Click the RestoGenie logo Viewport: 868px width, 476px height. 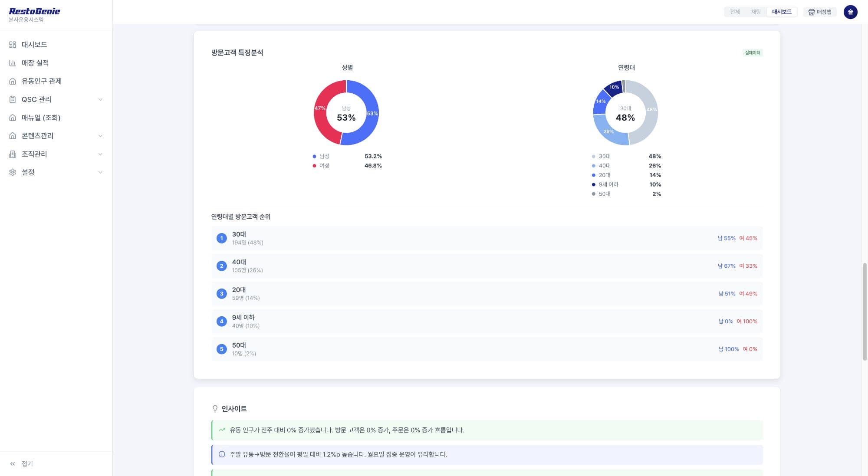tap(34, 11)
